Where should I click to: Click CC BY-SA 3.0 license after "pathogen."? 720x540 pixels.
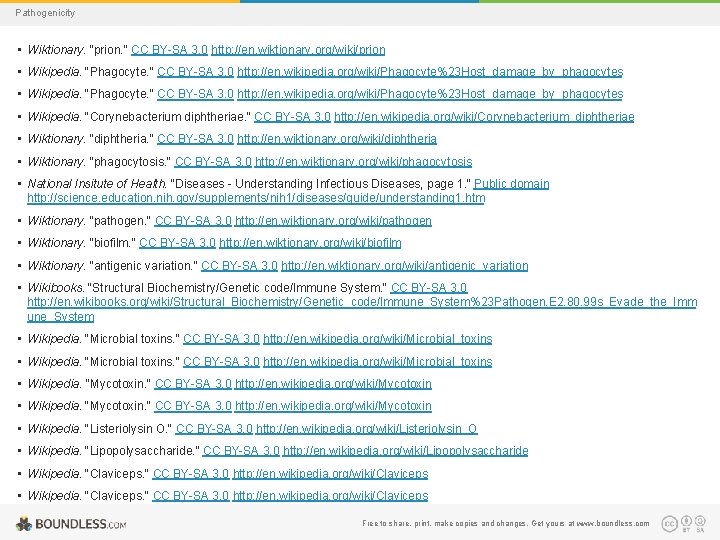[x=193, y=221]
